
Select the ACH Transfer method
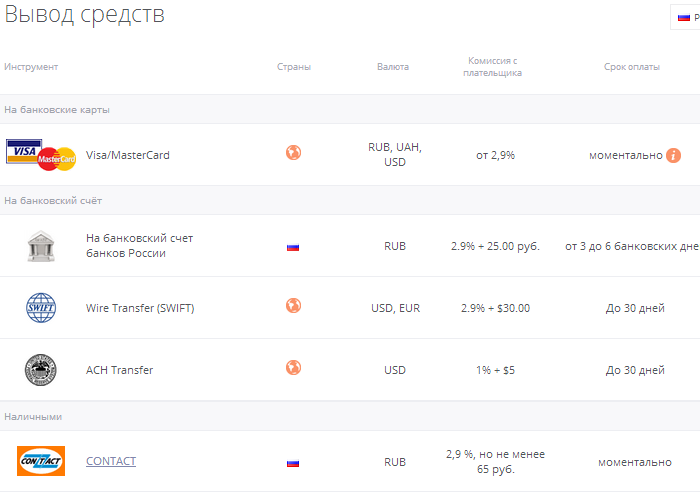(119, 370)
